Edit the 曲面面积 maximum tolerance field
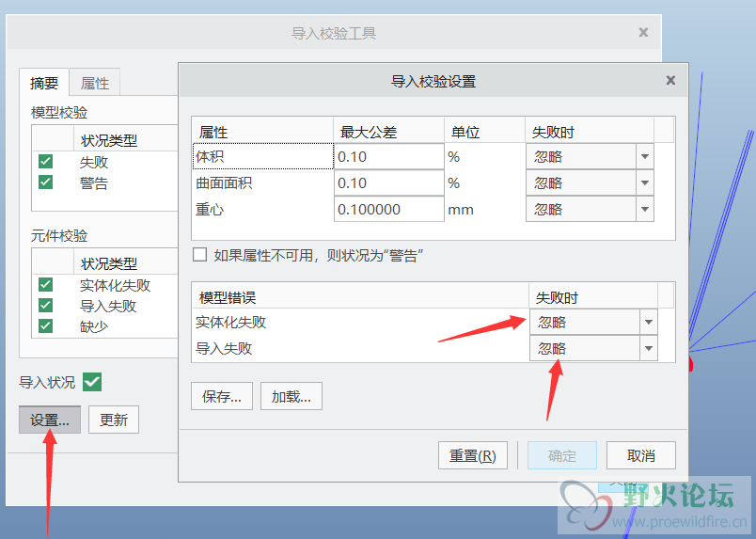 [388, 182]
